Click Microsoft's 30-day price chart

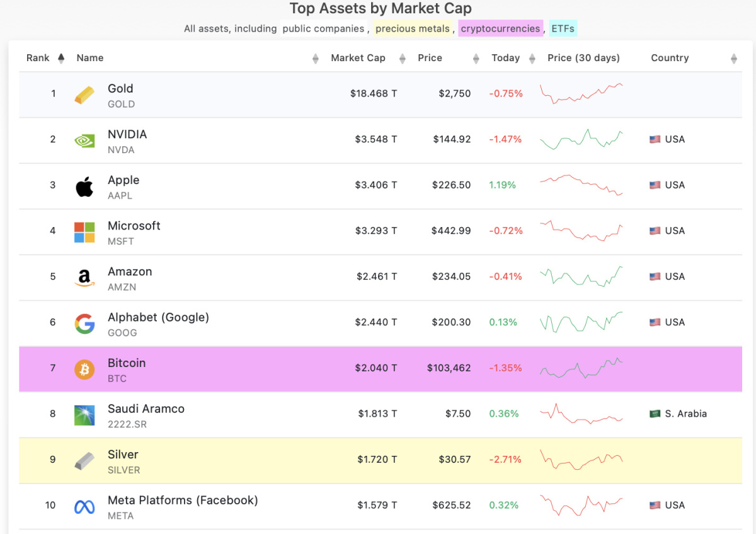[581, 231]
